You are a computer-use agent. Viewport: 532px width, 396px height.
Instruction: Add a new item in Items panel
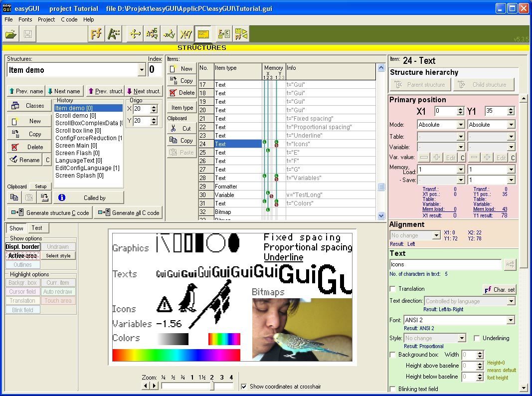[181, 68]
